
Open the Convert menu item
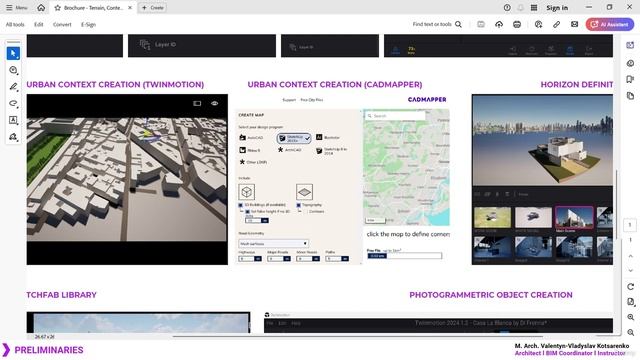point(62,24)
